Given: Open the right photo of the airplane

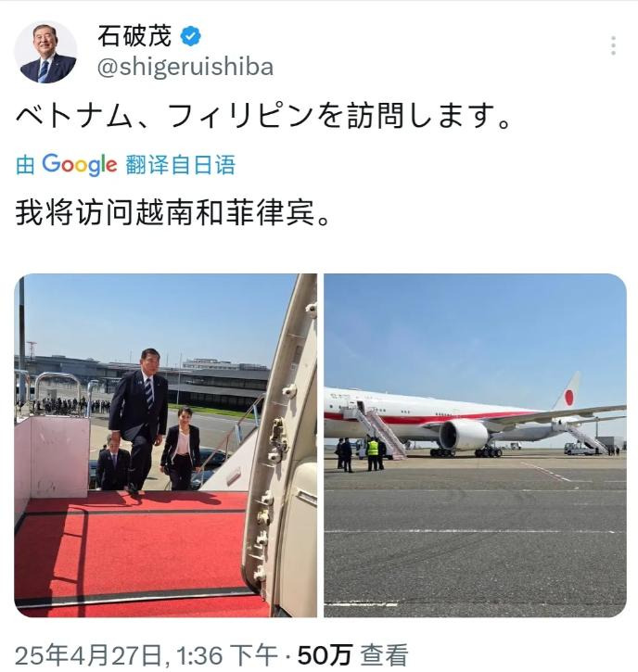Looking at the screenshot, I should click(x=475, y=445).
